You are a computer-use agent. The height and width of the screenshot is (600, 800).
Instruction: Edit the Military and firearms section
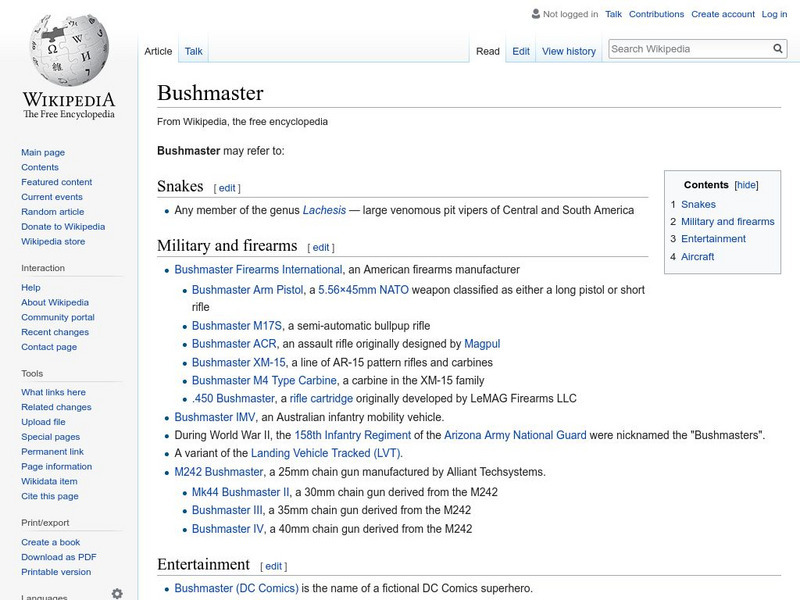click(321, 248)
